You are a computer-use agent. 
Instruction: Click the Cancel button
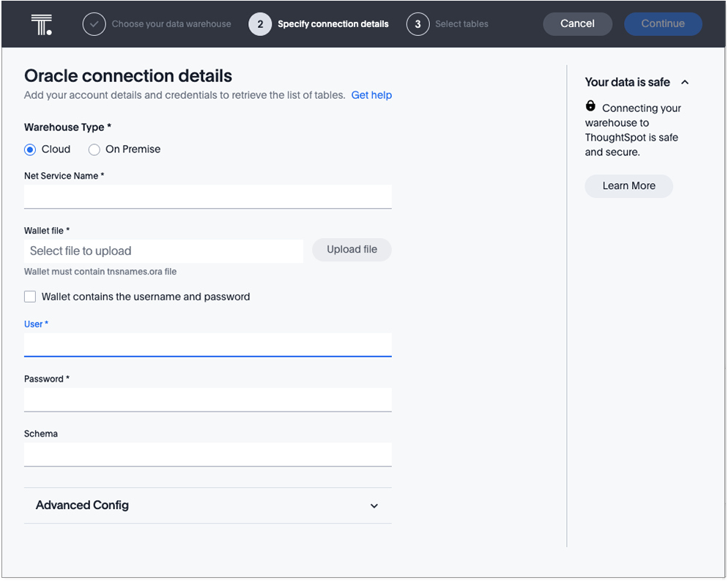[577, 23]
